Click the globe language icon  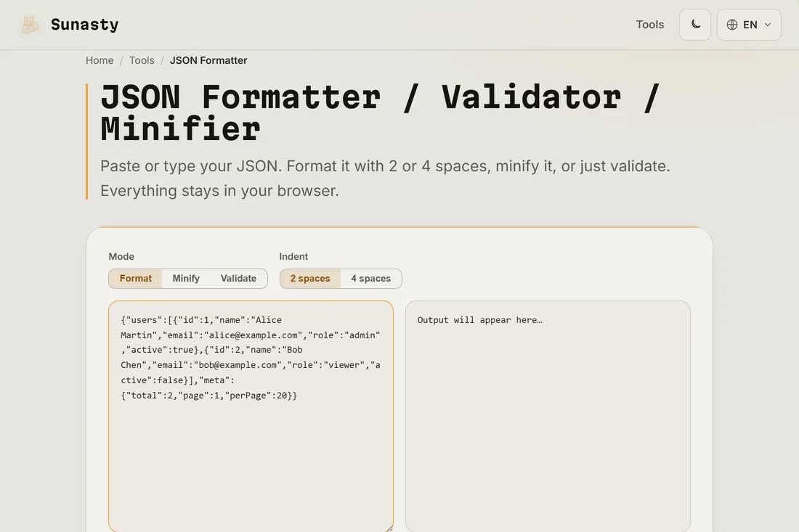pos(732,25)
